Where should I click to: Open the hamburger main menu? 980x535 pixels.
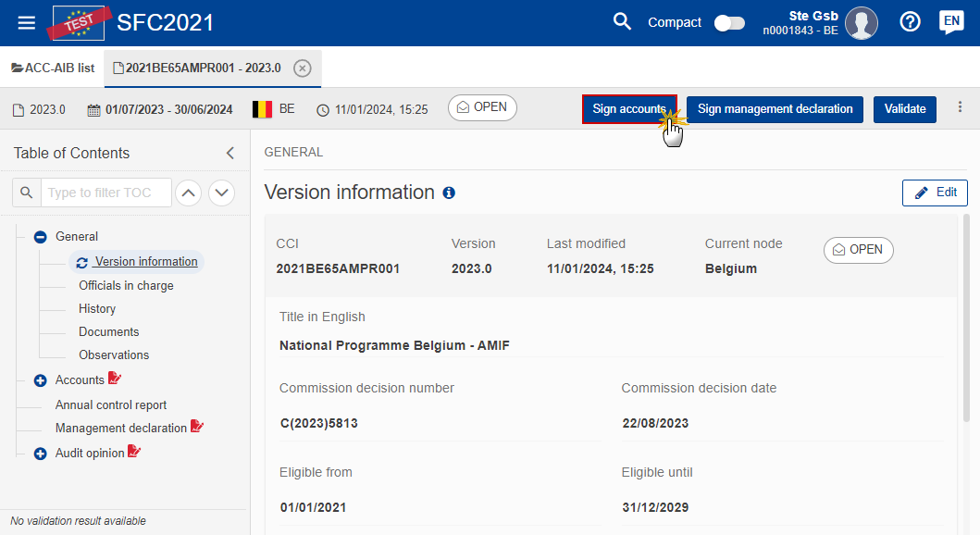click(x=27, y=22)
